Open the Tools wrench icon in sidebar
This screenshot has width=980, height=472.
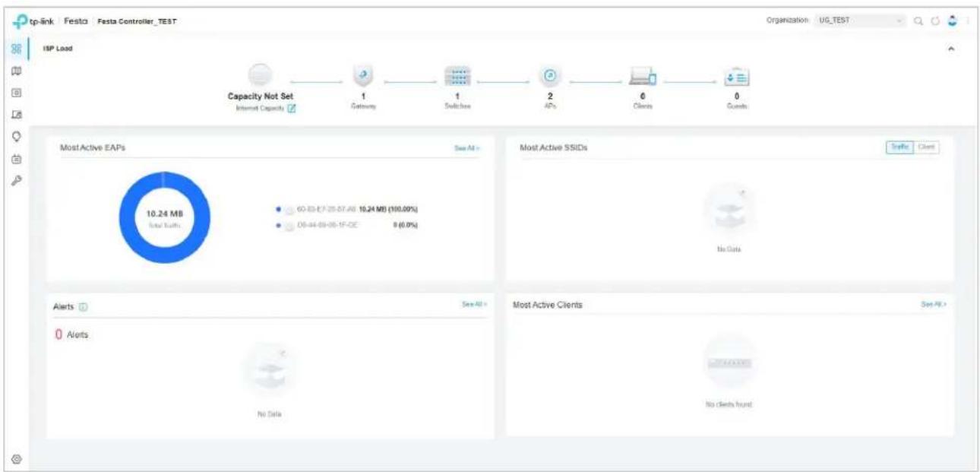click(15, 179)
